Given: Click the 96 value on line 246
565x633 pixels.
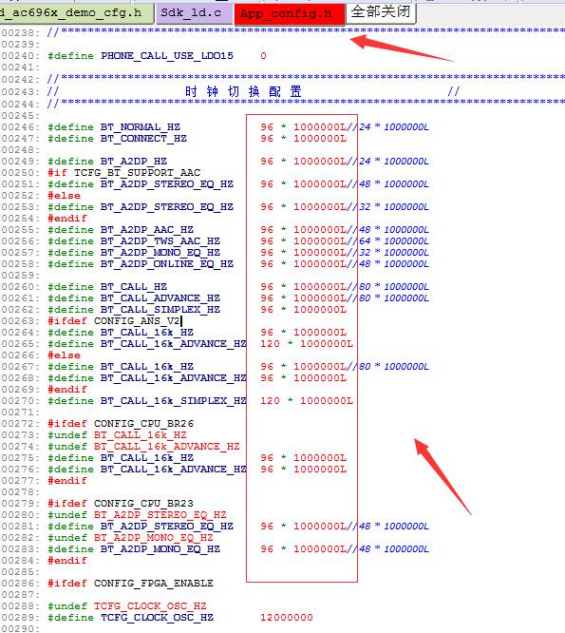Looking at the screenshot, I should (x=267, y=127).
